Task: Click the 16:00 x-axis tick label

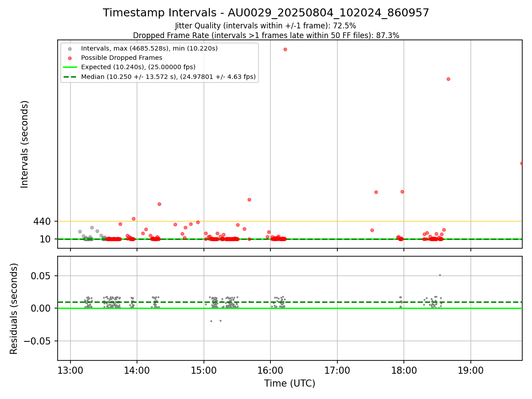Action: 270,370
